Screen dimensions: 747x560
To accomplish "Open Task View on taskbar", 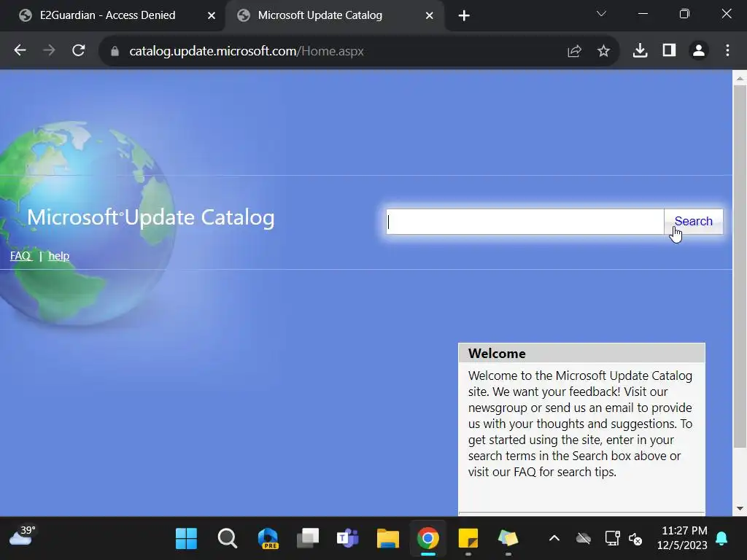I will point(308,539).
